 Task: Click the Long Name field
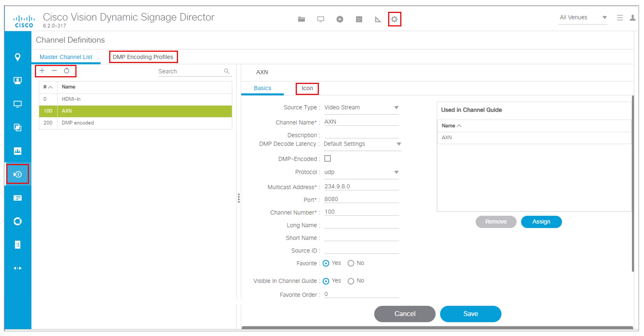(361, 225)
